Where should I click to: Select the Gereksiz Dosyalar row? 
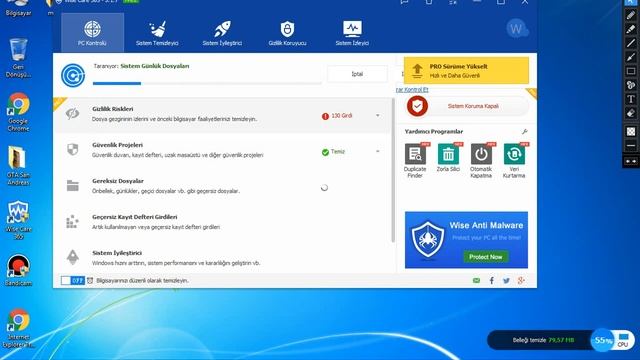point(222,186)
